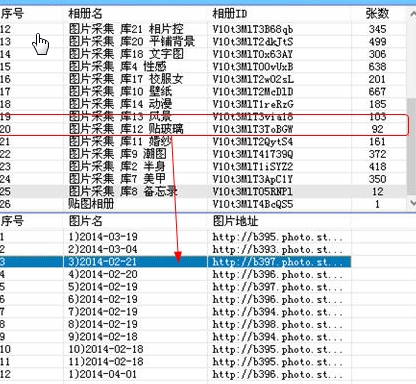Click the album list scroll down arrow
Viewport: 416px width, 384px height.
(412, 202)
